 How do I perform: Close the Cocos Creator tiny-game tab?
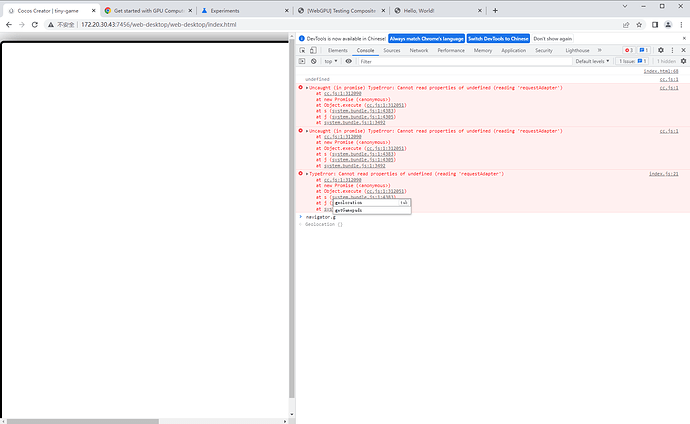click(93, 11)
